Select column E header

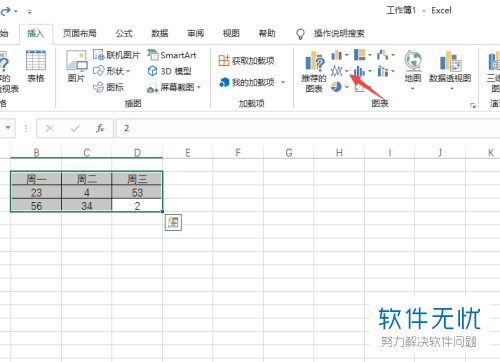[188, 153]
